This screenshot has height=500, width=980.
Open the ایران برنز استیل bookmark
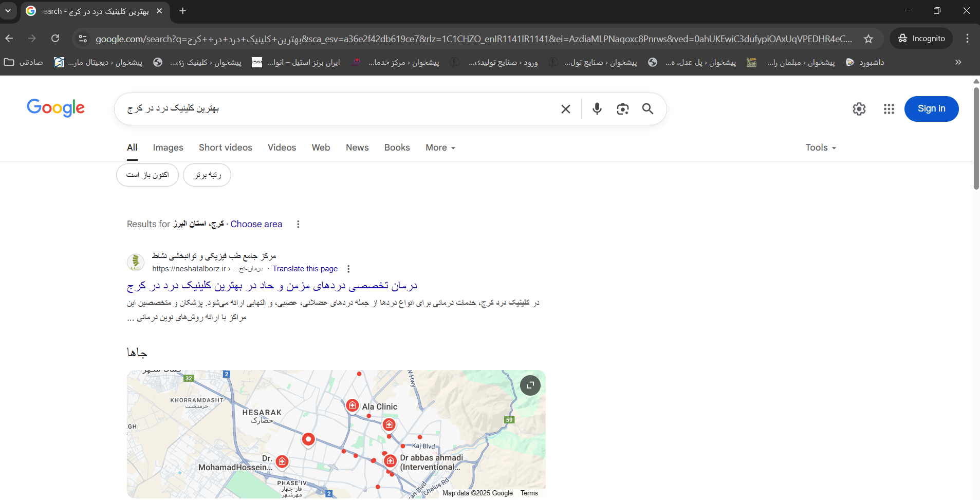pos(296,62)
